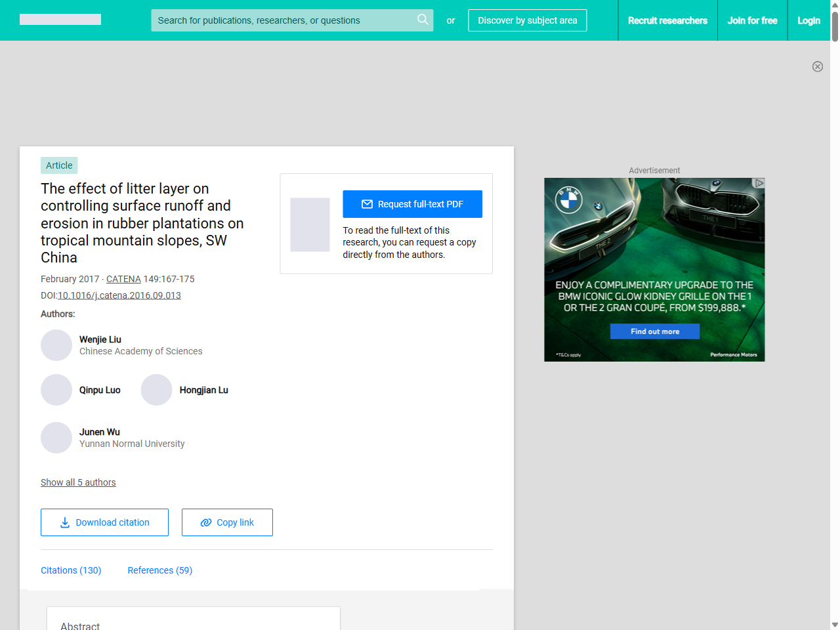Switch to Citations (130) tab
Screen dimensions: 840x630
[71, 570]
